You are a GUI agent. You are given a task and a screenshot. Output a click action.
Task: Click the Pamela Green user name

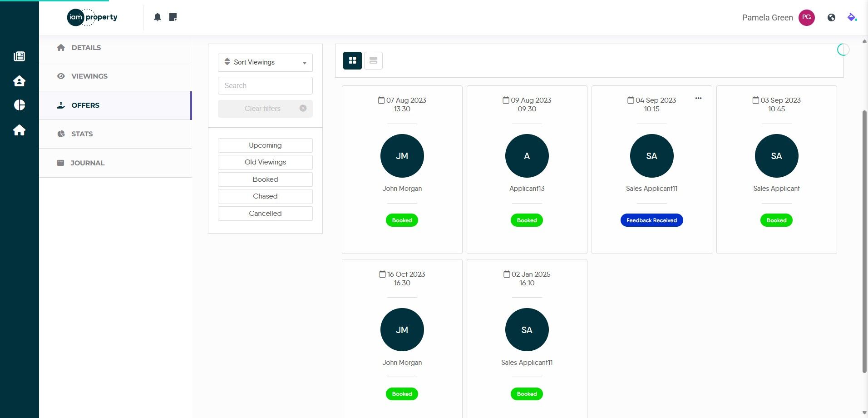tap(768, 18)
